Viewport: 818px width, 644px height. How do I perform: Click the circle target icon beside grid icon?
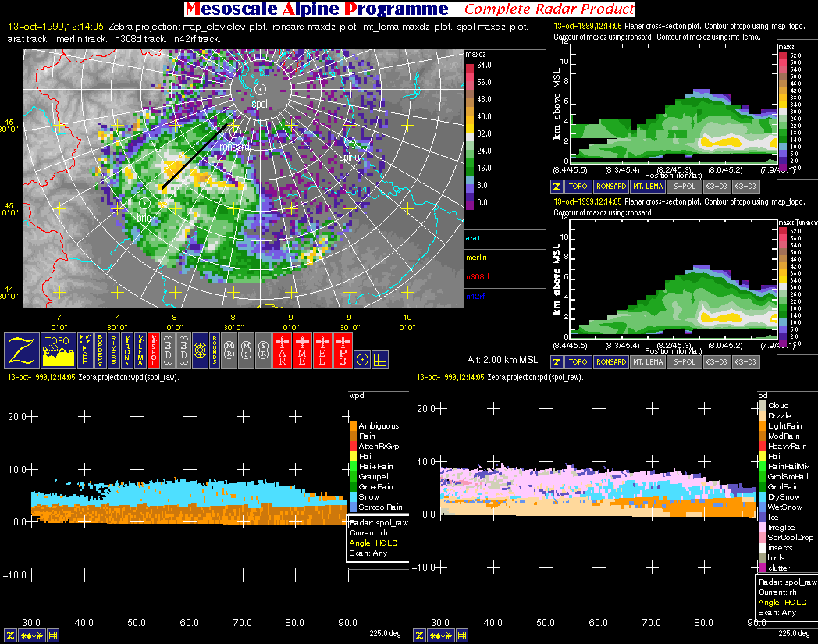pyautogui.click(x=361, y=359)
